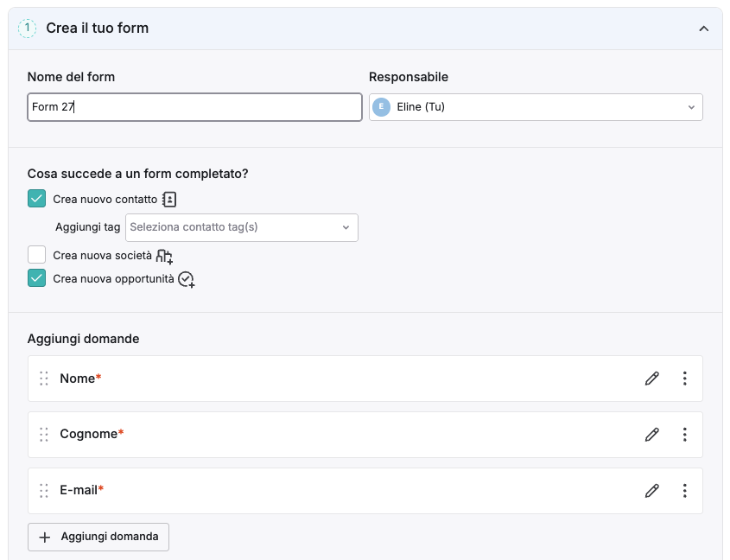This screenshot has height=560, width=730.
Task: Collapse the Crea il tuo form section
Action: pyautogui.click(x=704, y=29)
